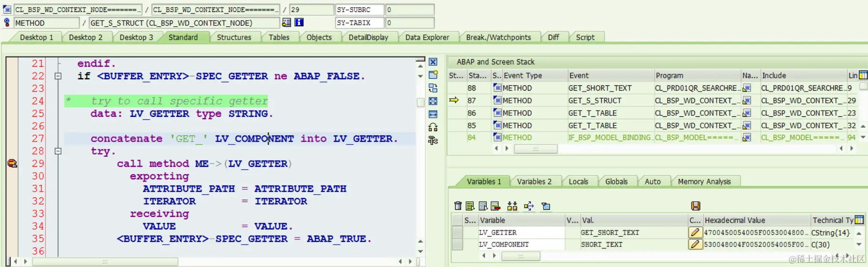Select the Variables 1 tab
Image resolution: width=868 pixels, height=267 pixels.
pos(484,182)
